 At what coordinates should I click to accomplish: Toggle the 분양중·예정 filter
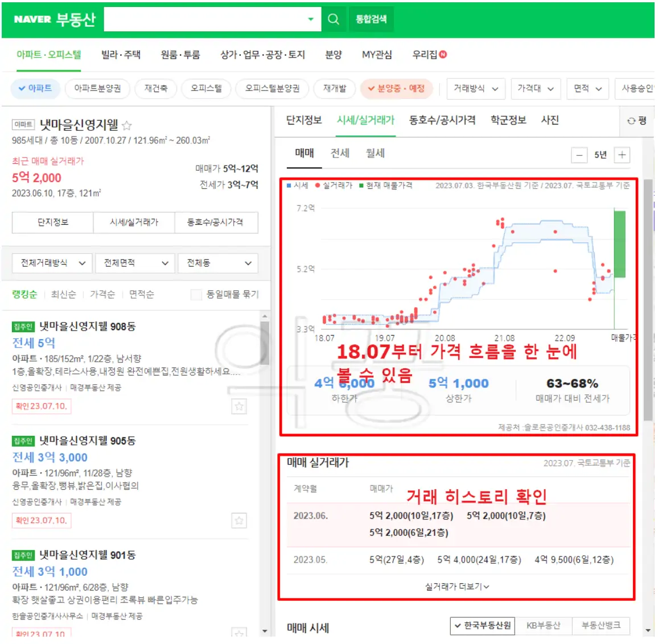(396, 88)
